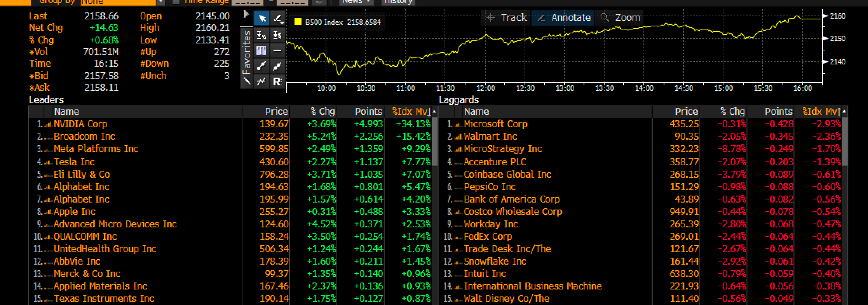The width and height of the screenshot is (868, 305).
Task: Click the mini chart icon beside NVIDIA Corp
Action: click(48, 125)
